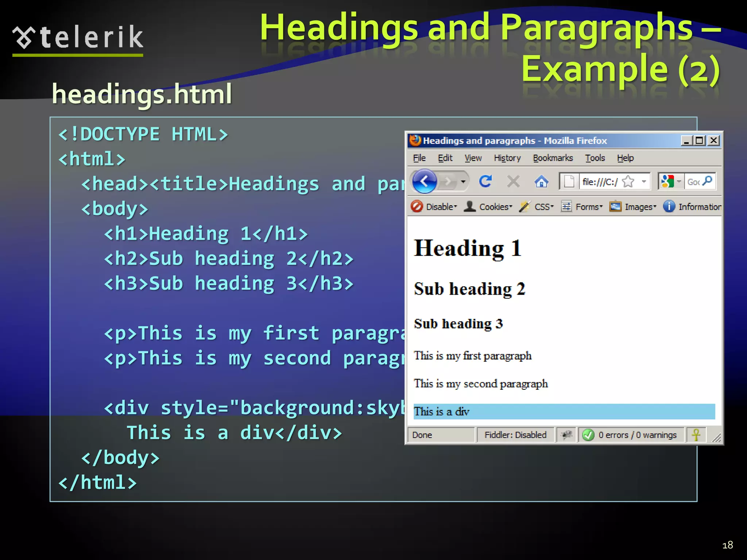The height and width of the screenshot is (560, 747).
Task: Expand the address bar history dropdown
Action: [x=644, y=181]
